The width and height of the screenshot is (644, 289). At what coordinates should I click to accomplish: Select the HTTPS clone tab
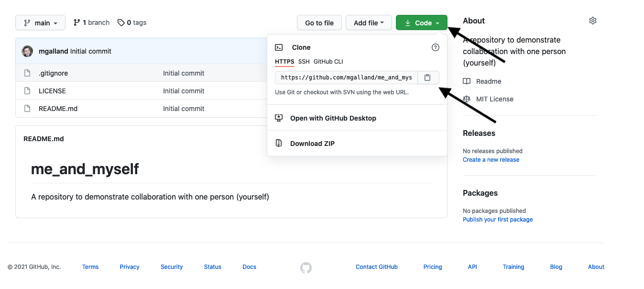pos(284,62)
